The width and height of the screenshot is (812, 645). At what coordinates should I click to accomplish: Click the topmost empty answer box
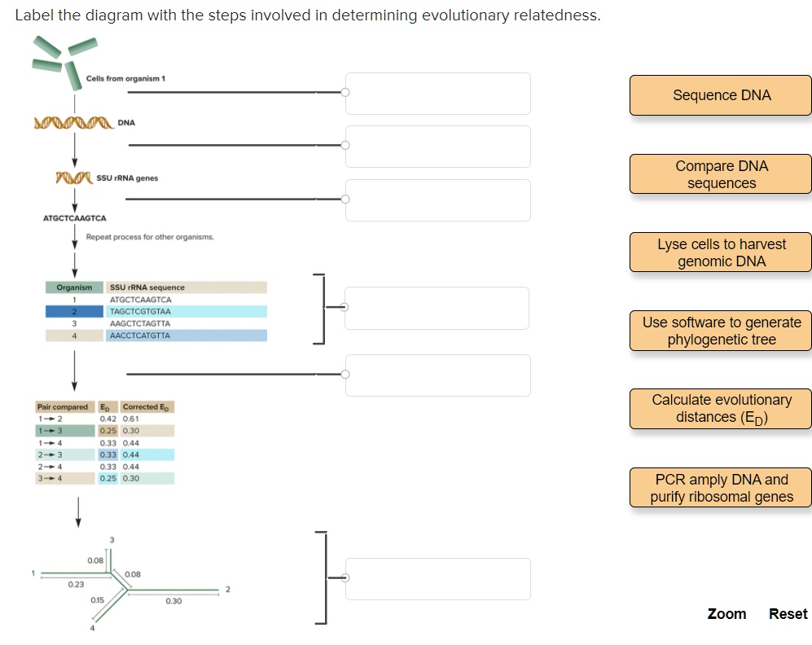(437, 94)
